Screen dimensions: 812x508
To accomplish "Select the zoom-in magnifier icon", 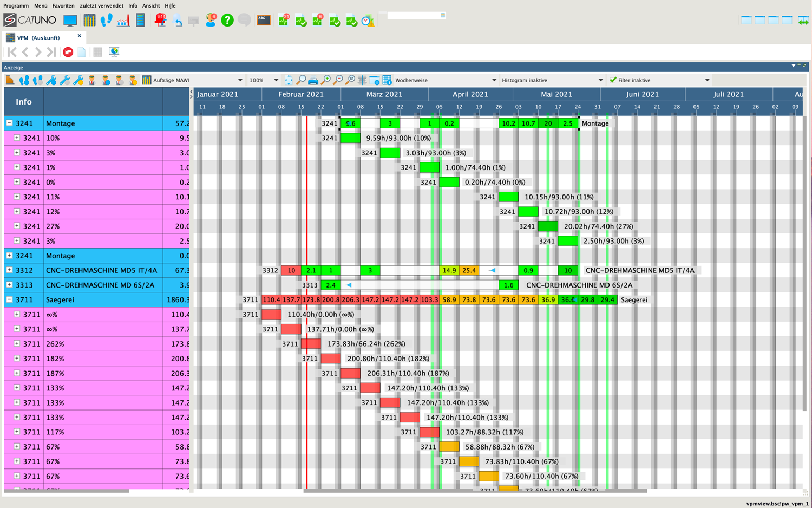I will coord(326,80).
